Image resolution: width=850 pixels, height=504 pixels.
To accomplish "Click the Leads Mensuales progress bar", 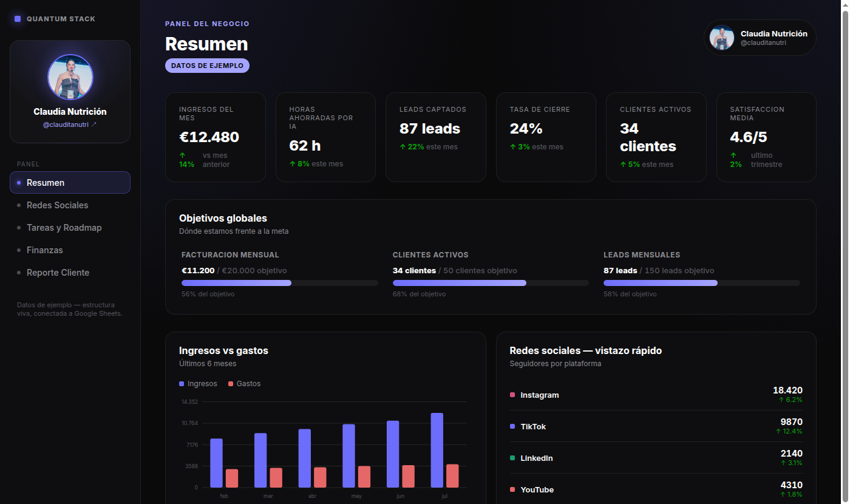I will [x=701, y=283].
